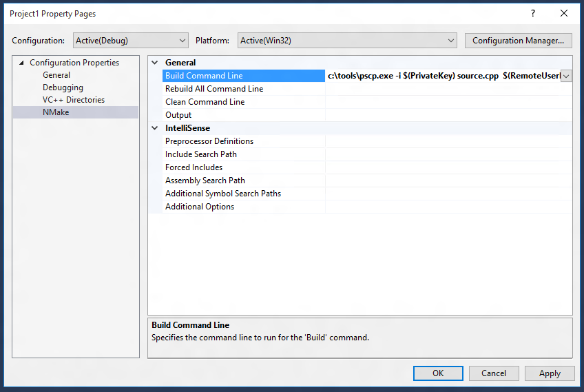Click the Help question mark icon
This screenshot has height=392, width=584.
click(x=532, y=13)
